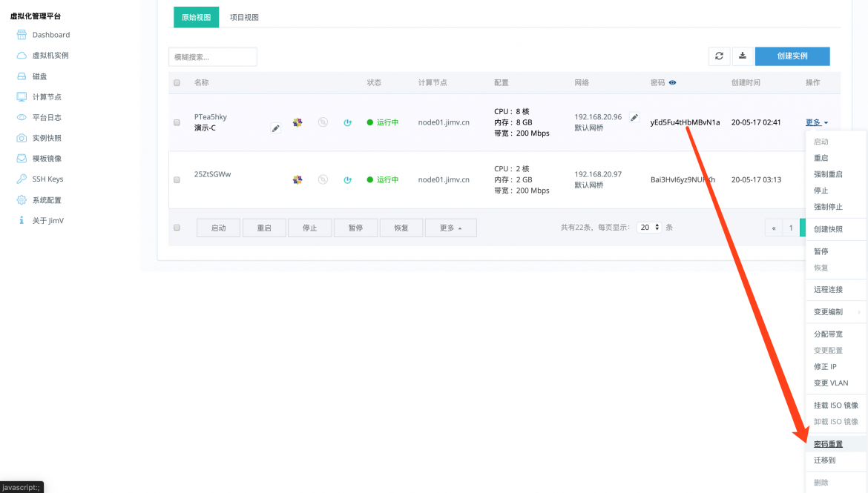
Task: Click 创建时间 column header
Action: pyautogui.click(x=746, y=82)
